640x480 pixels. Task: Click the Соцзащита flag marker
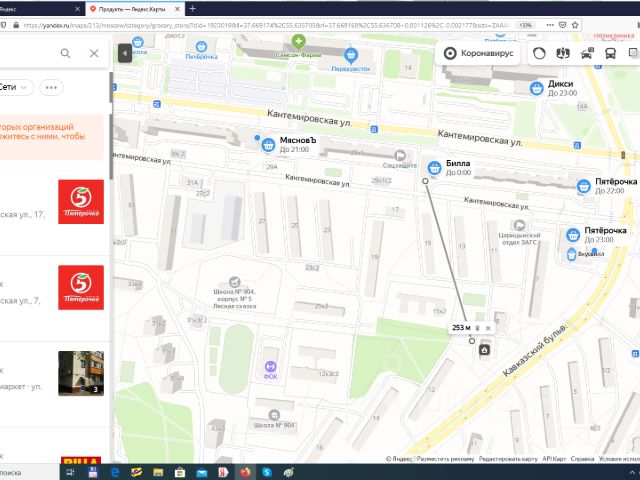[x=400, y=155]
